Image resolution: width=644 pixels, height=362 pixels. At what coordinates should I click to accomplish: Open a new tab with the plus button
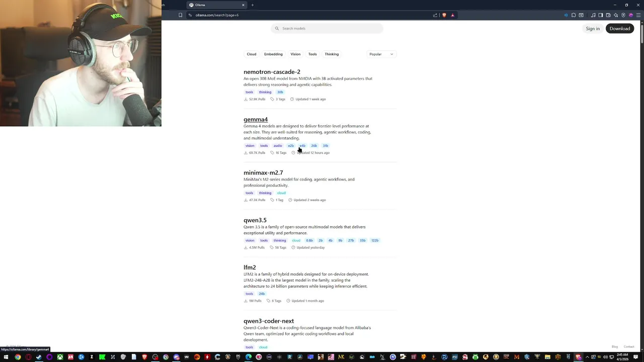253,5
